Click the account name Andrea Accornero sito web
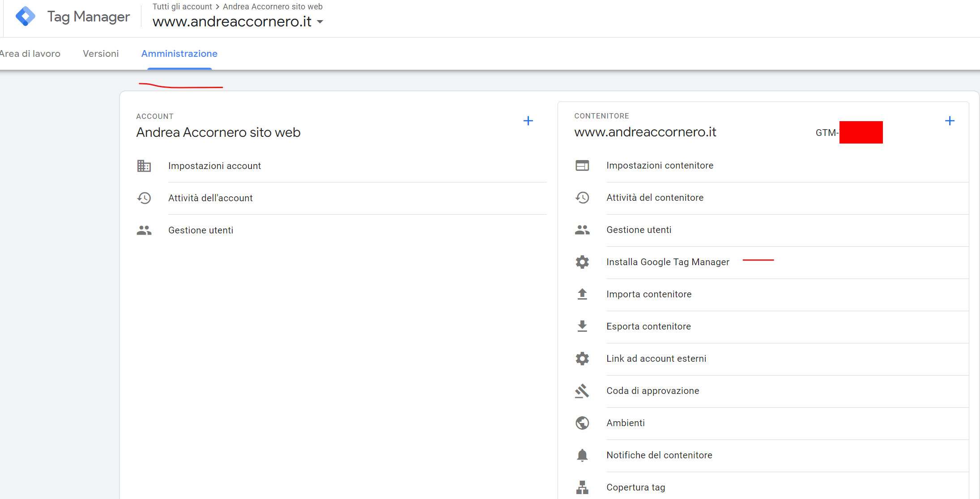The height and width of the screenshot is (499, 980). point(218,132)
